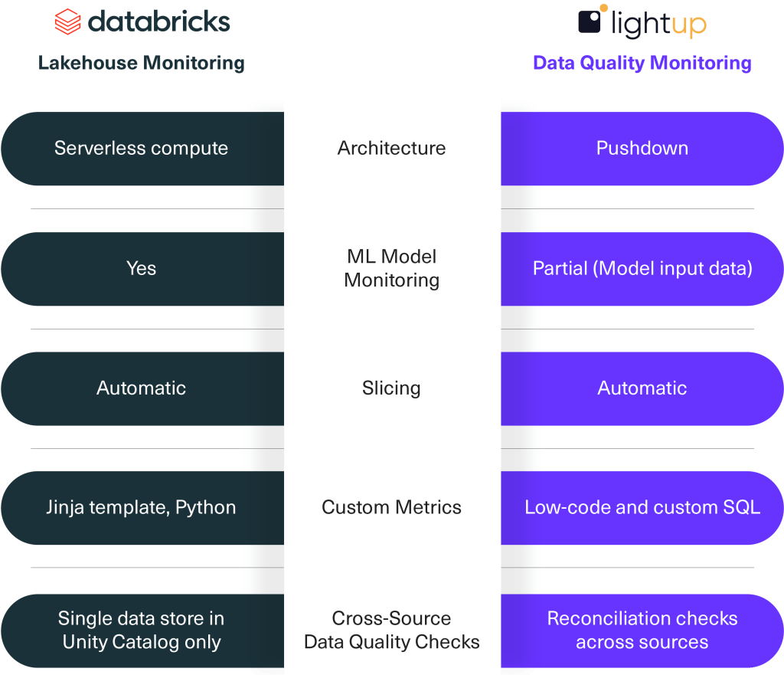The width and height of the screenshot is (784, 675).
Task: Click the Slicing row label
Action: [391, 388]
